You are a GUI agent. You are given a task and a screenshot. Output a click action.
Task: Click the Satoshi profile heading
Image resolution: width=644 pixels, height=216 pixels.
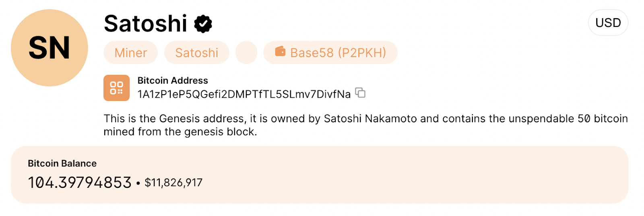(146, 24)
